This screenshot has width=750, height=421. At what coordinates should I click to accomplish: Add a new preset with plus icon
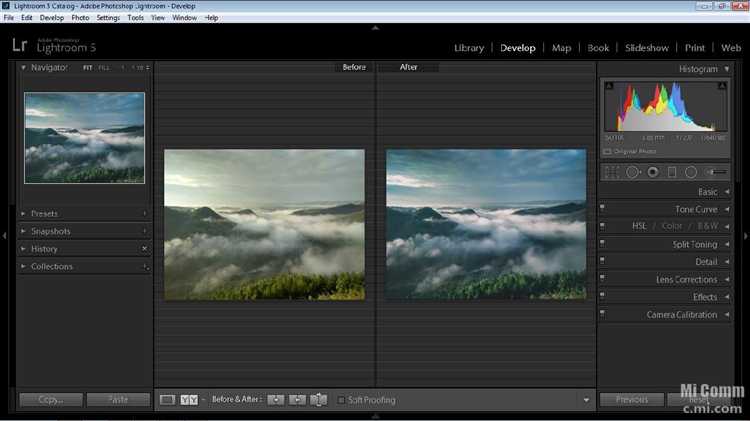[145, 213]
